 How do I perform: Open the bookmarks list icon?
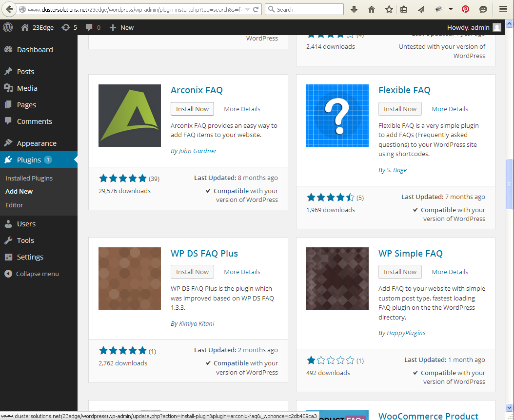click(404, 9)
